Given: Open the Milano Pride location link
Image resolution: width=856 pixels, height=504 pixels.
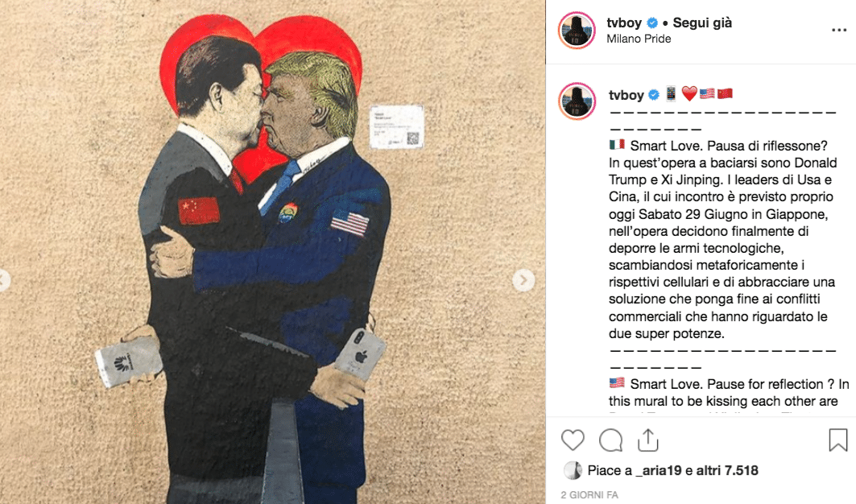Looking at the screenshot, I should click(639, 39).
